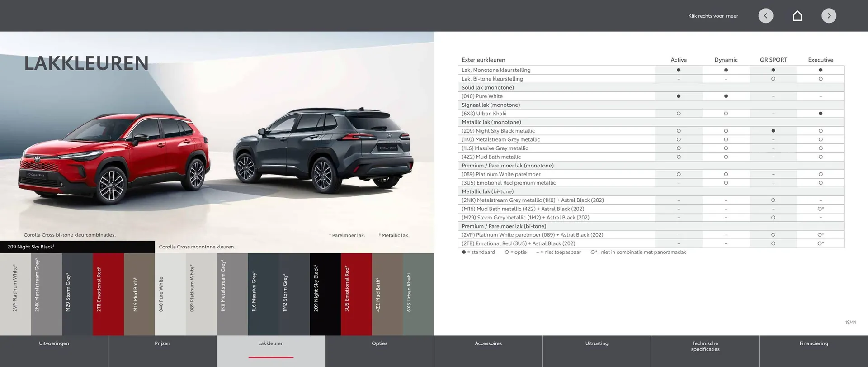
Task: Click the '(6X3) Urban Khaki' row label
Action: (x=484, y=114)
